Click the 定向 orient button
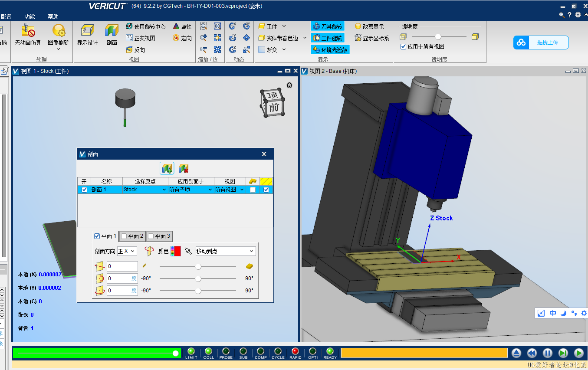Screen dimensions: 588x370 [182, 38]
